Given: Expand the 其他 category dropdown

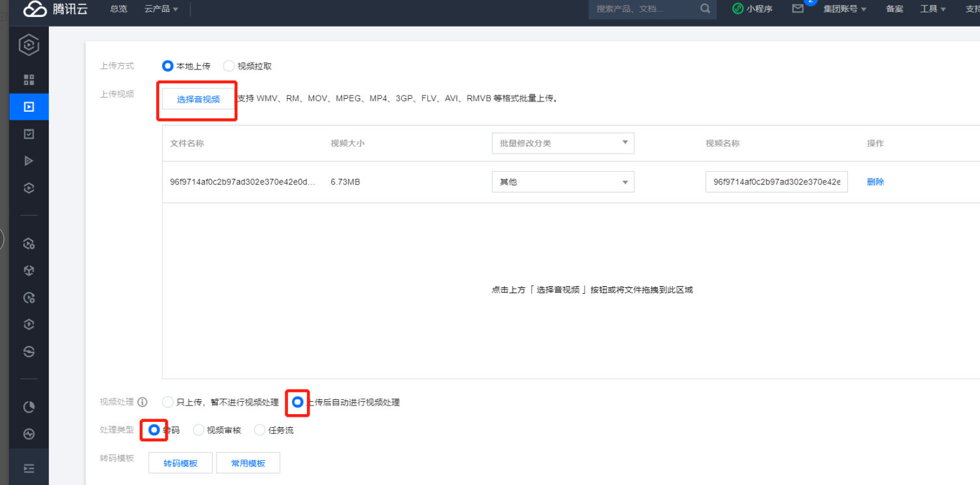Looking at the screenshot, I should (x=563, y=182).
